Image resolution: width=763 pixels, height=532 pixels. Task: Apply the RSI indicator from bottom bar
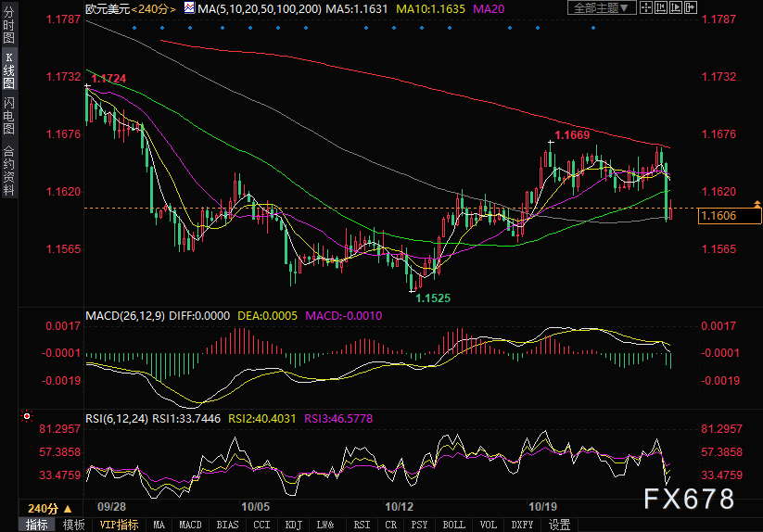point(362,525)
